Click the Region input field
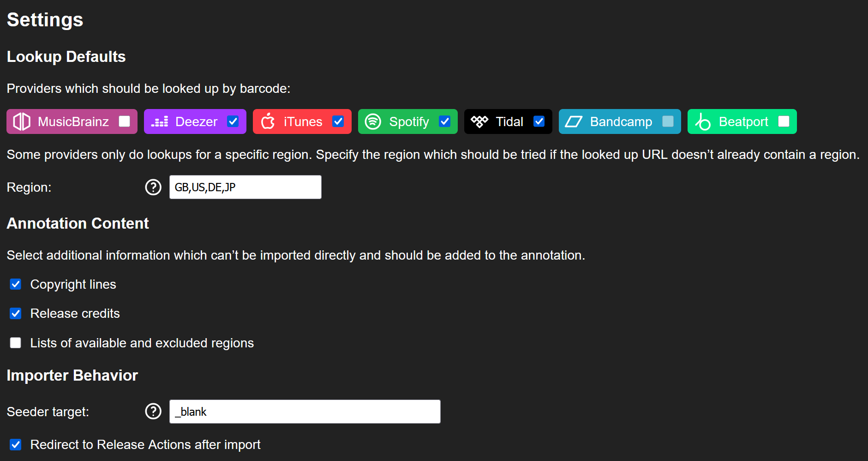The width and height of the screenshot is (868, 461). coord(245,187)
